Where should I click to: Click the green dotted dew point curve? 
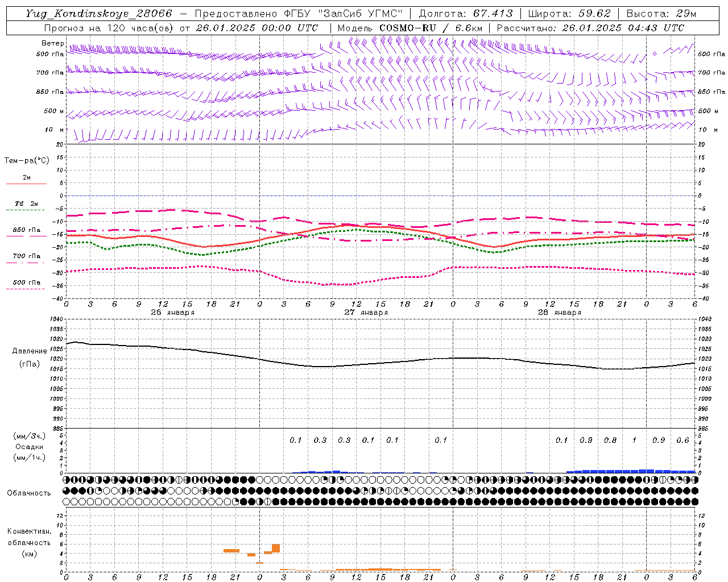click(x=381, y=231)
